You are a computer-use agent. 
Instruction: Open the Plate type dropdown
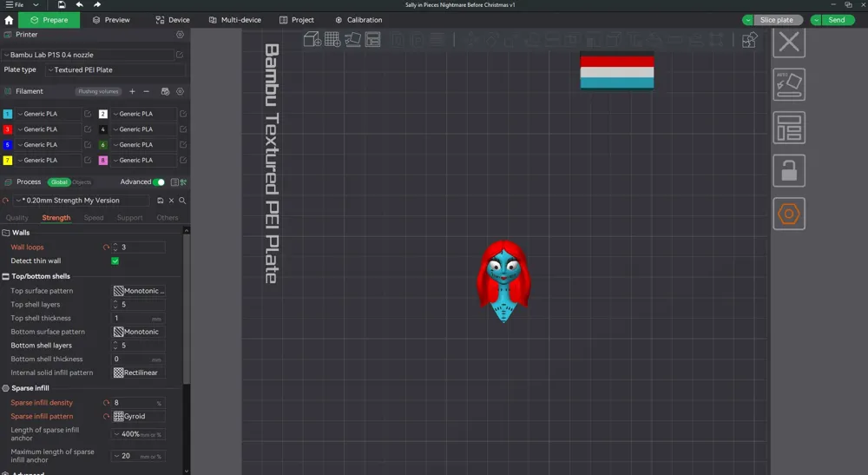(115, 69)
